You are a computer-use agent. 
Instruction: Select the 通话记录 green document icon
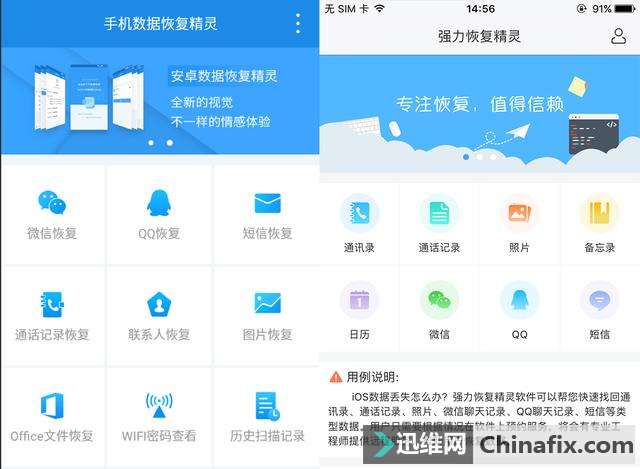pos(439,213)
